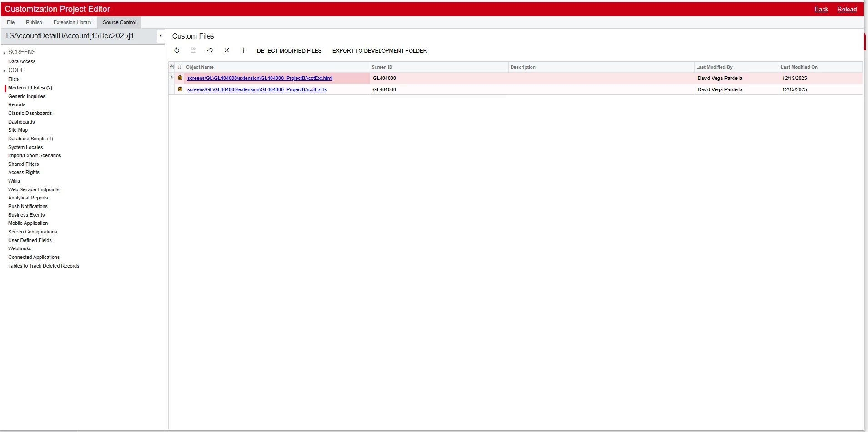Click attachment icon of the .ts file row
Image resolution: width=868 pixels, height=432 pixels.
pyautogui.click(x=180, y=89)
